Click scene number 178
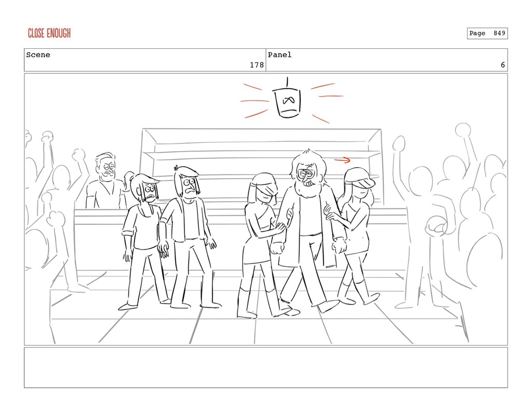The width and height of the screenshot is (532, 412). coord(257,65)
